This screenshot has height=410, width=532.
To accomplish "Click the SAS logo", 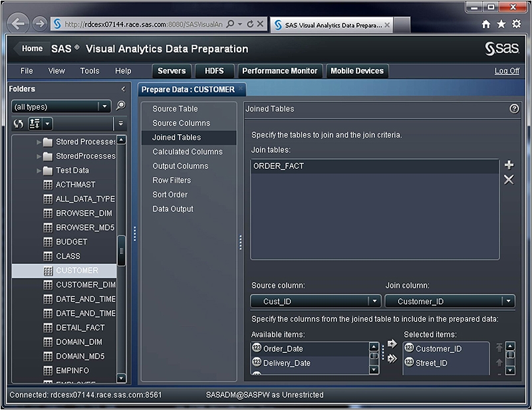I will [502, 49].
